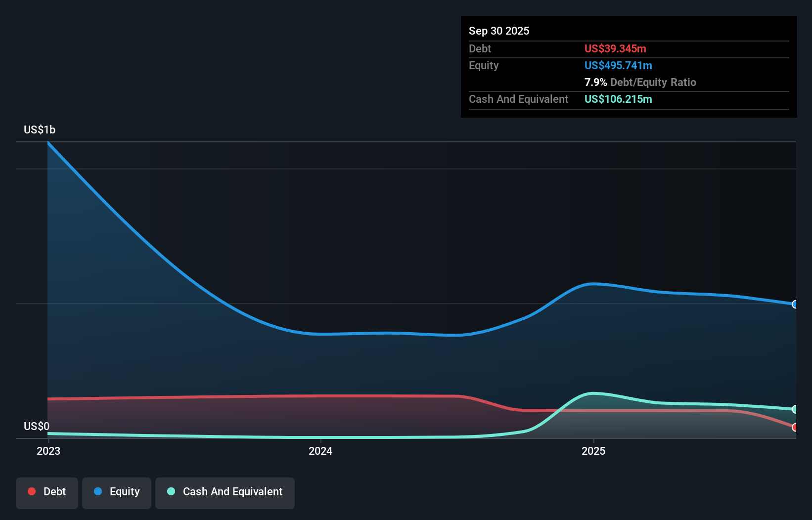Toggle the Debt series visibility
The width and height of the screenshot is (812, 520).
pos(47,493)
